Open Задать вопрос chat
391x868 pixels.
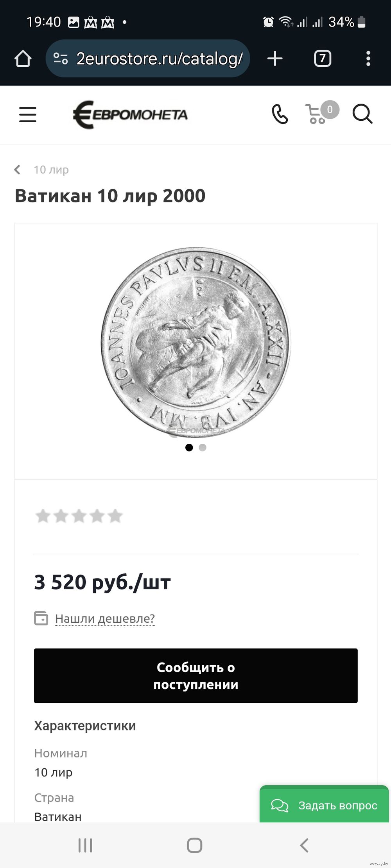(x=324, y=805)
